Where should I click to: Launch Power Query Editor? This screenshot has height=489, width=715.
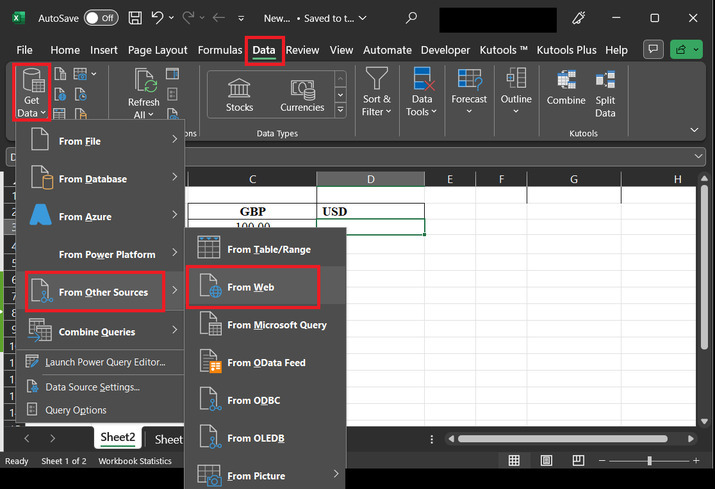[100, 362]
